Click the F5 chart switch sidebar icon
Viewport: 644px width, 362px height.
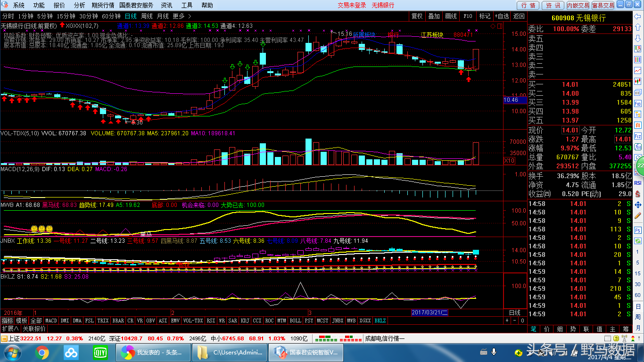tap(638, 230)
